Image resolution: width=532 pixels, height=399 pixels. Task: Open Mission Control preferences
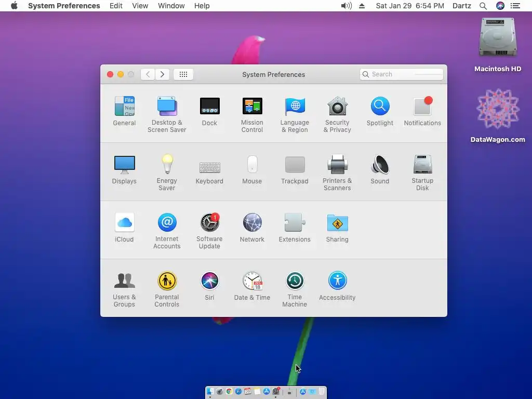pos(252,115)
